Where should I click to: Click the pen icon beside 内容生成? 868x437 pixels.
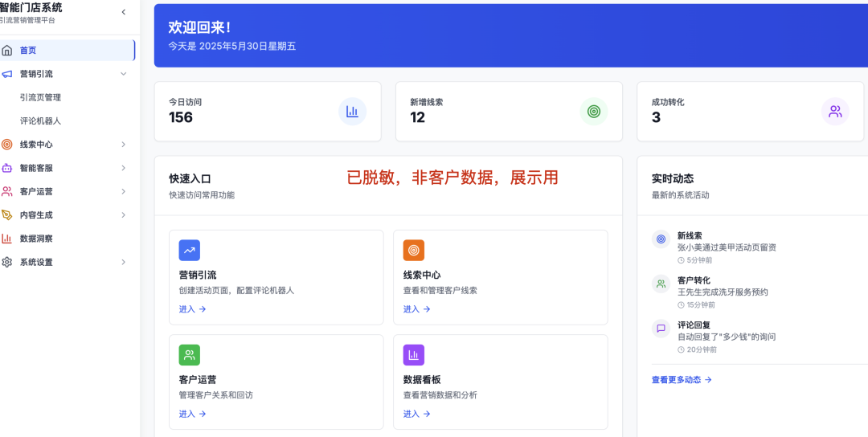coord(6,214)
